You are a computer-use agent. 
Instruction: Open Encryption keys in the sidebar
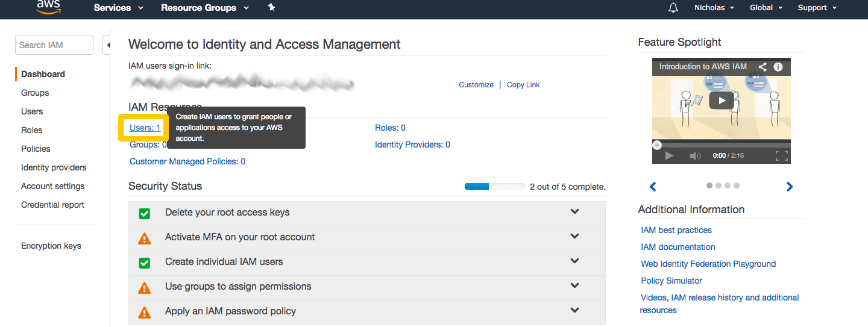[51, 246]
